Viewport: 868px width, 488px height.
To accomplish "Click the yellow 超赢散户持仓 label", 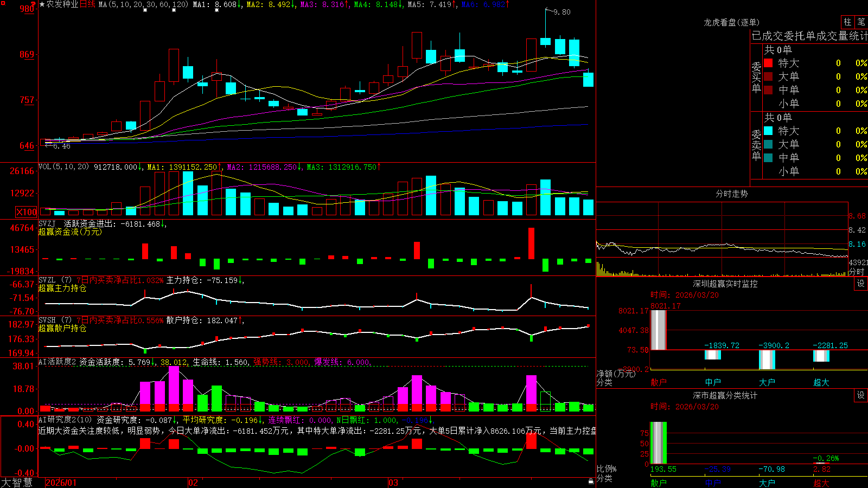I will [62, 328].
